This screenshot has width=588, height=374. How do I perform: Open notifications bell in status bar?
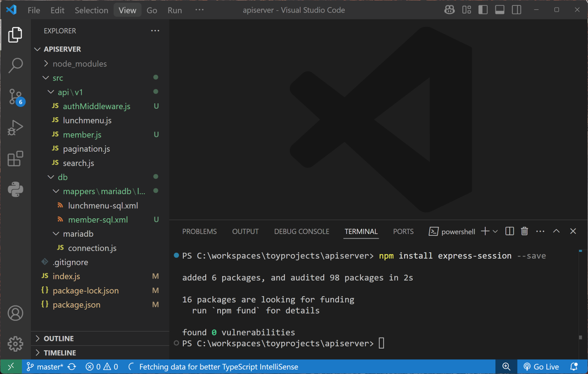(x=574, y=367)
